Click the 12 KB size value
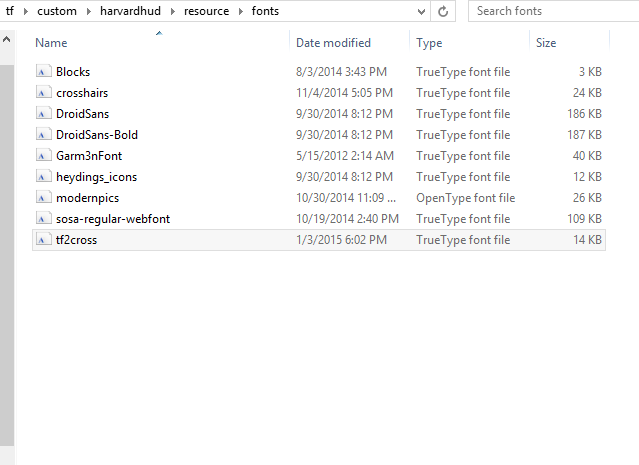 (x=588, y=177)
